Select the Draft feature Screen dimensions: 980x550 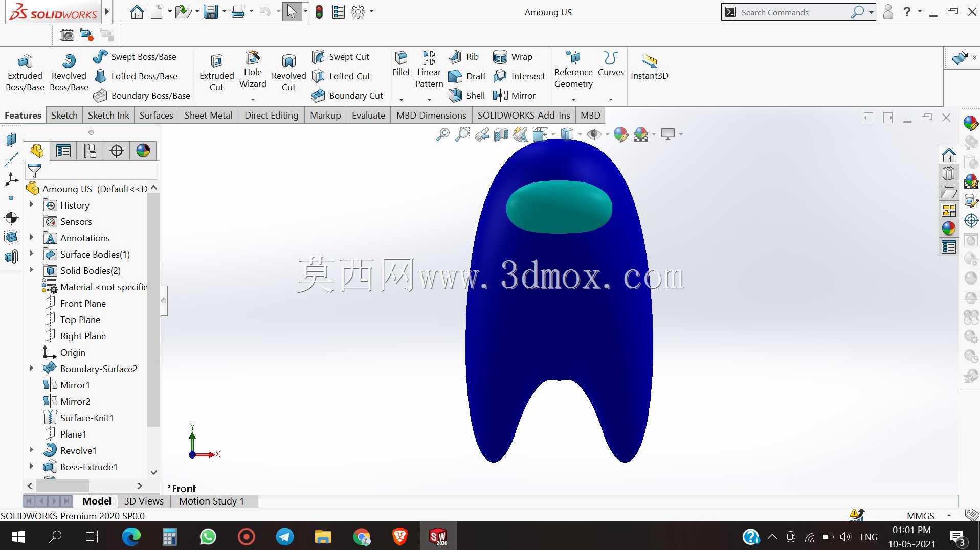(467, 76)
